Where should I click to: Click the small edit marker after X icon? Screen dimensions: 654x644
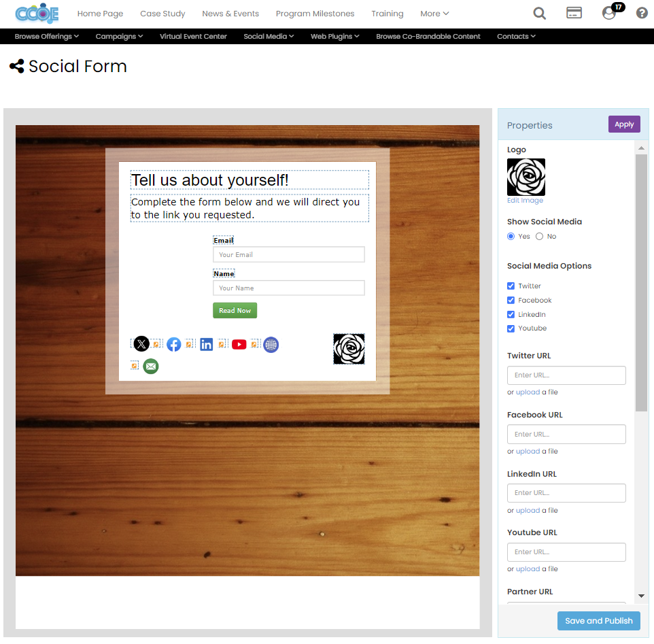point(156,344)
